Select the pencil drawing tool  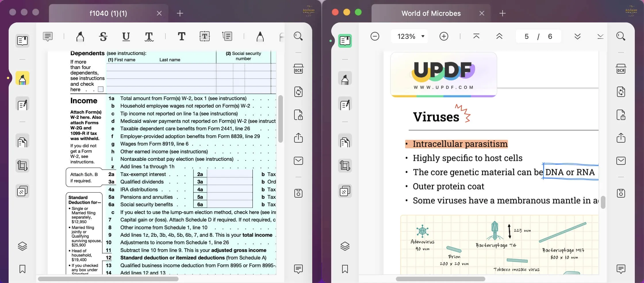pos(260,37)
